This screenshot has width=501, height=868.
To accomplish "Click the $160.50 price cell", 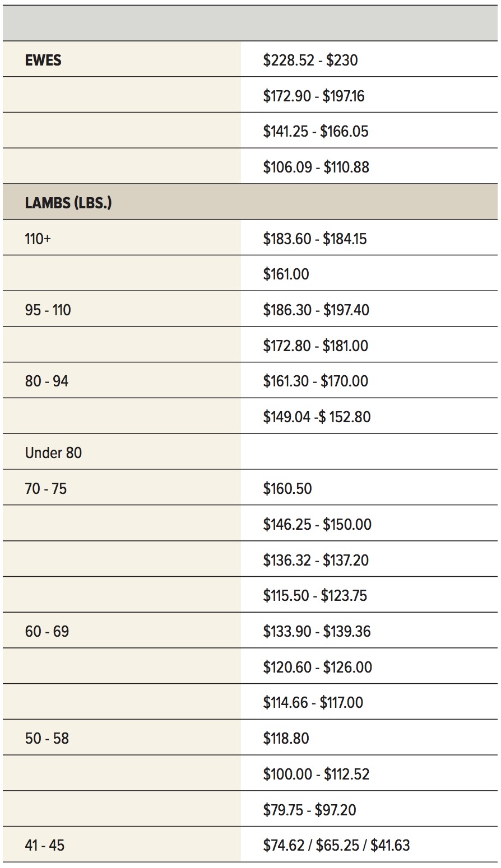I will [x=287, y=489].
